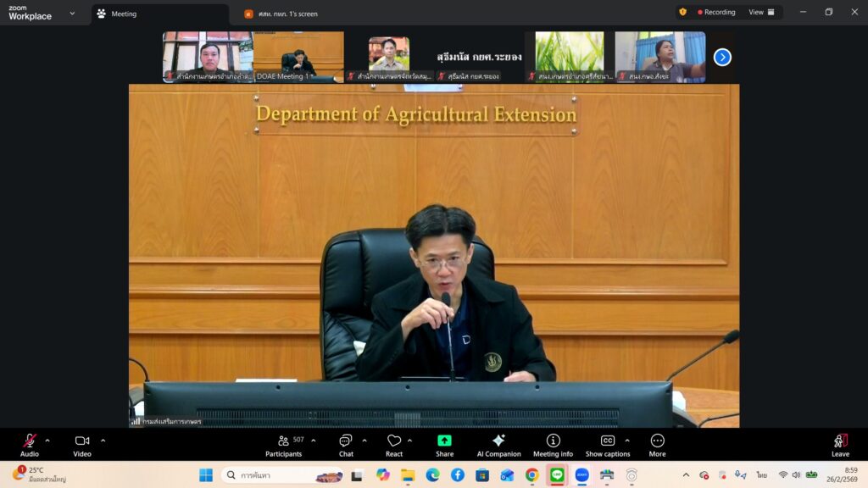Click the Windows taskbar search box
This screenshot has width=868, height=488.
284,475
